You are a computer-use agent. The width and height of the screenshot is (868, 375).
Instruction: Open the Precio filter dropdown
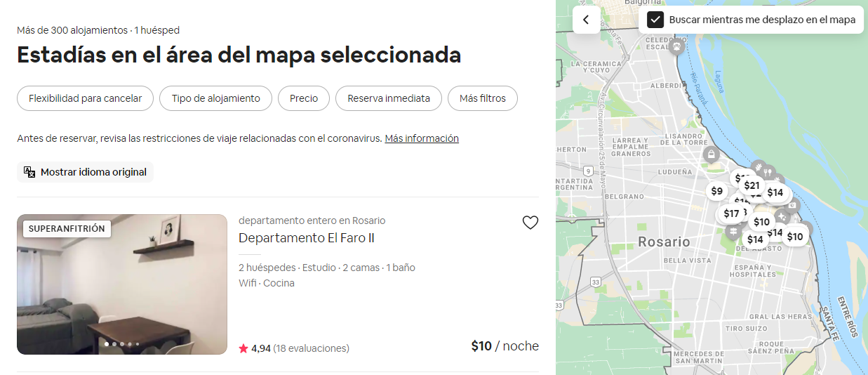(x=304, y=98)
